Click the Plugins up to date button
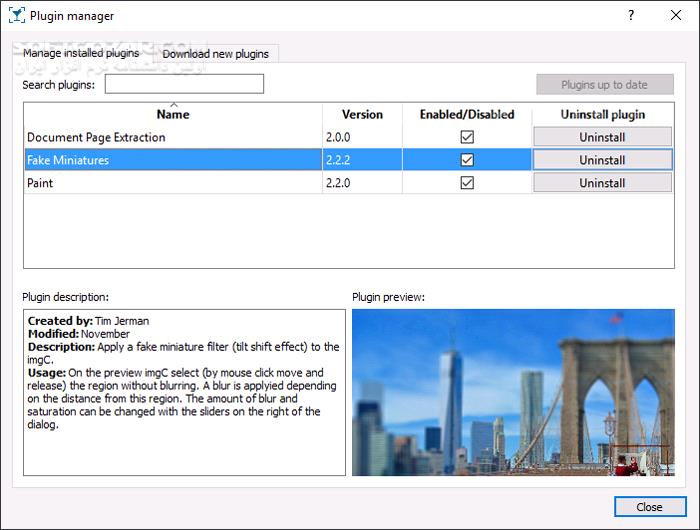Viewport: 700px width, 530px height. click(604, 85)
